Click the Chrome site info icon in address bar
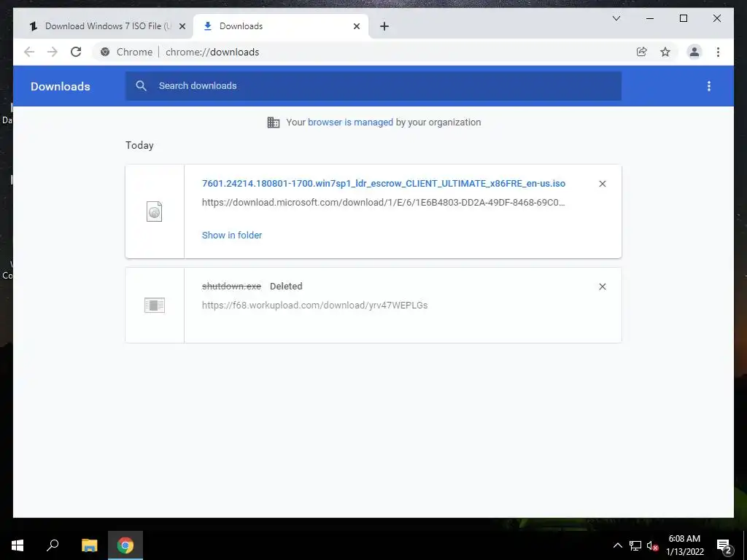This screenshot has width=747, height=560. [x=105, y=52]
